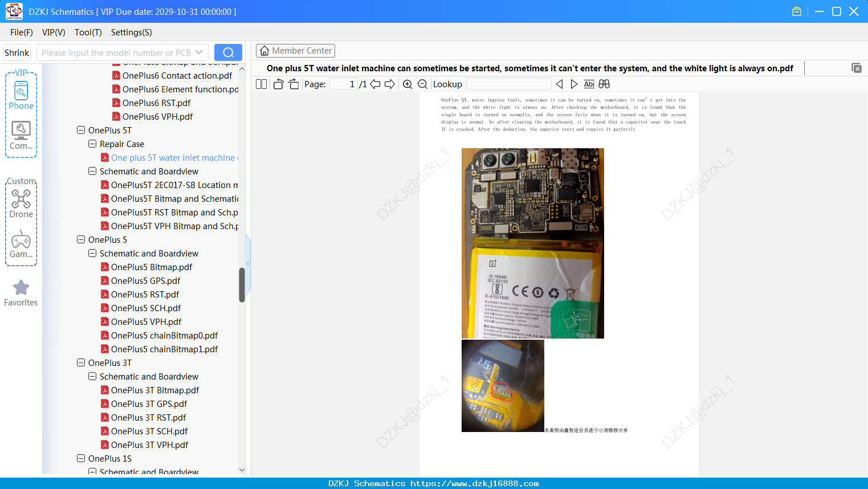
Task: Rotate page counterclockwise
Action: pos(278,84)
